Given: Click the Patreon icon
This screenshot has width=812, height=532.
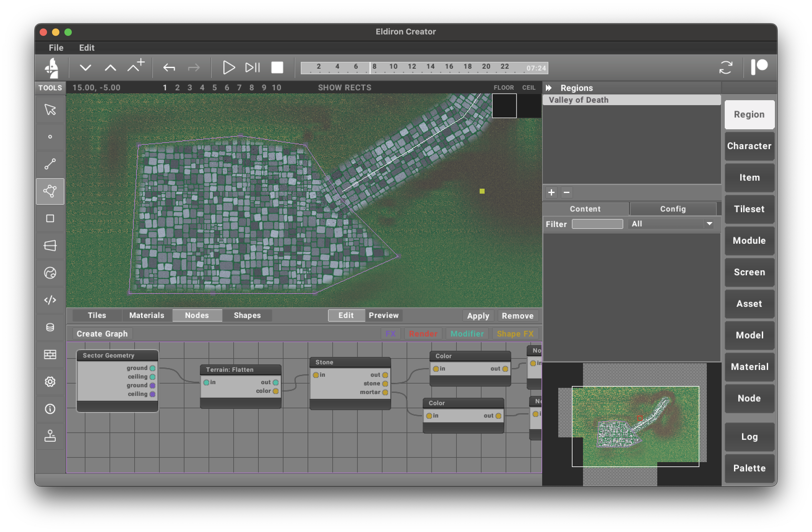Looking at the screenshot, I should pos(759,66).
